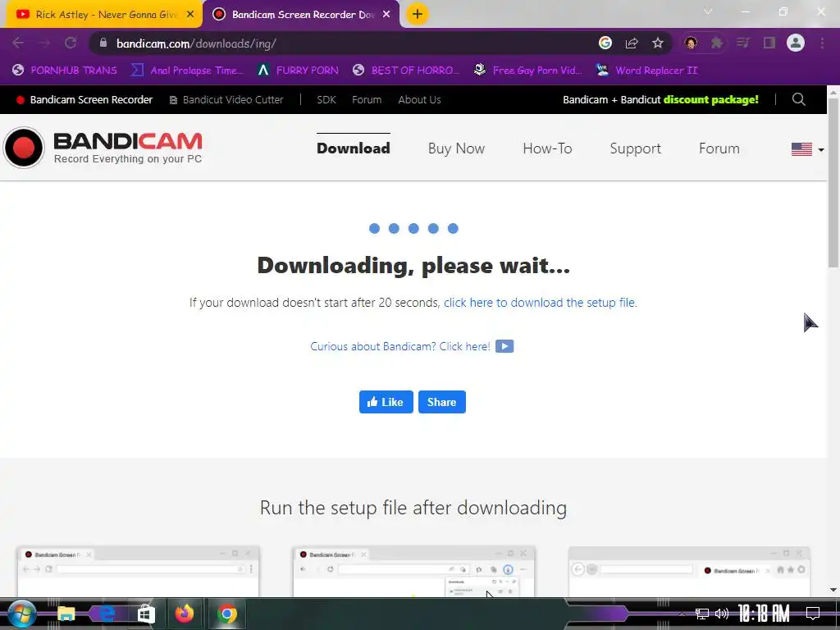
Task: Open the tab search chevron
Action: pyautogui.click(x=708, y=11)
